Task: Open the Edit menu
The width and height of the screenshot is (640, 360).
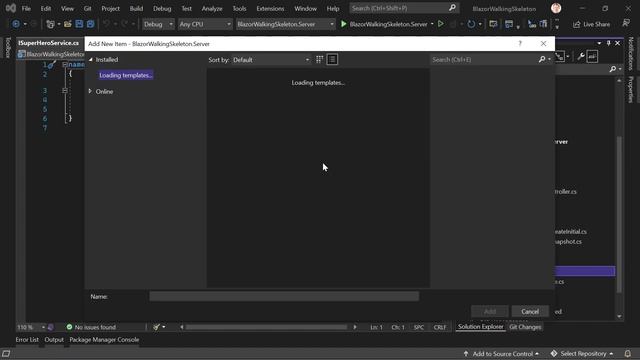Action: click(46, 8)
